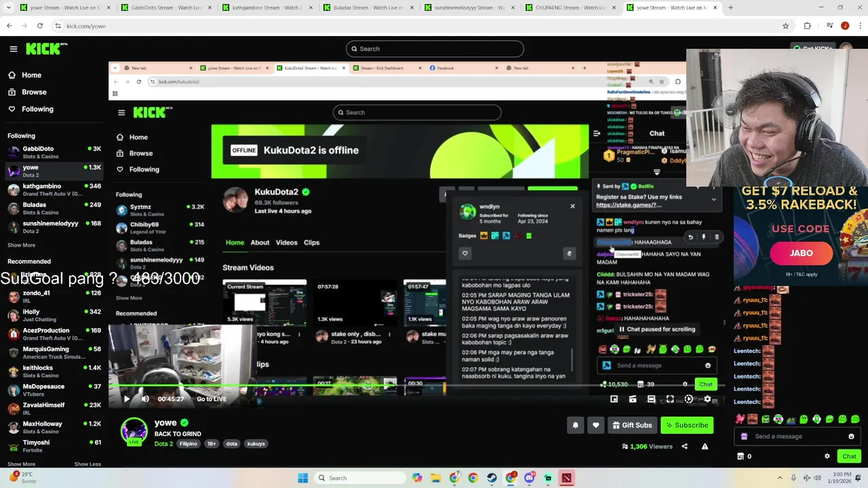Viewport: 868px width, 488px height.
Task: Open the player settings gear
Action: tap(707, 399)
